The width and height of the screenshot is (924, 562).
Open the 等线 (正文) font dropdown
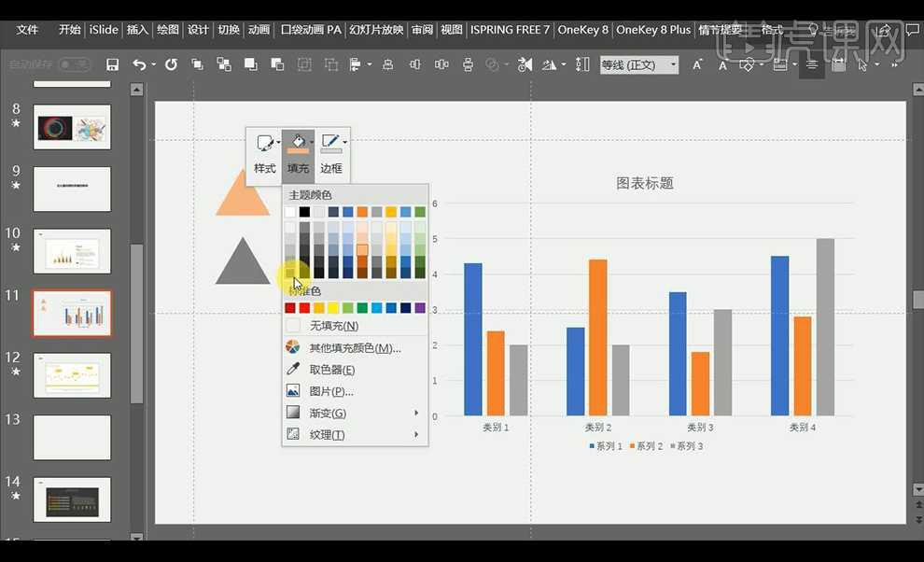click(638, 64)
